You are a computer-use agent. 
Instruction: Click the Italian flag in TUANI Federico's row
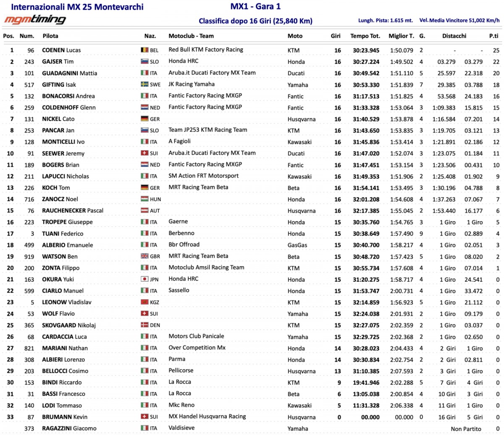[x=144, y=233]
